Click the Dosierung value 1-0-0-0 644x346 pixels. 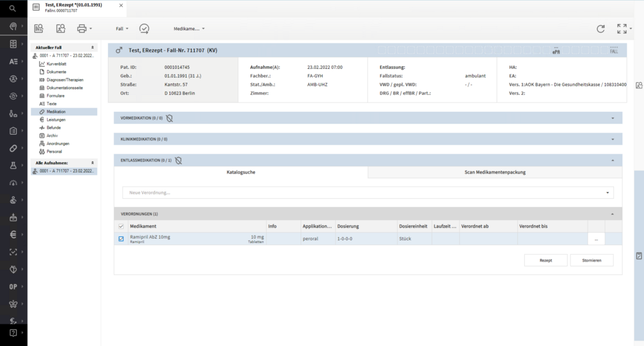click(x=345, y=239)
